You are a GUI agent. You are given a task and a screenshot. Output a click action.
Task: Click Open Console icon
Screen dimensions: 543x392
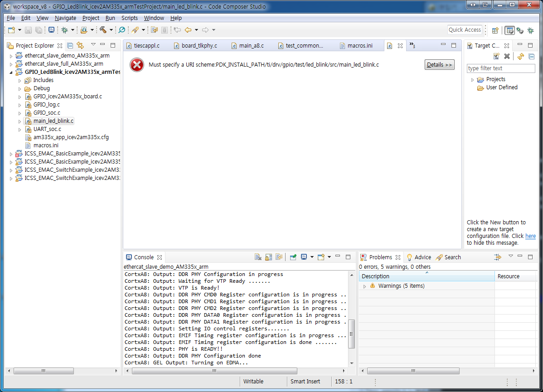point(321,257)
